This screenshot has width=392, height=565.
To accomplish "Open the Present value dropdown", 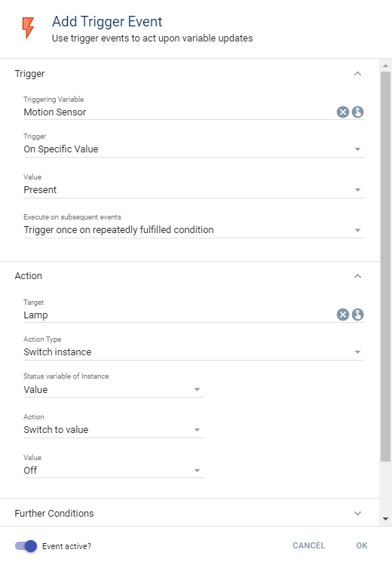I will click(194, 190).
